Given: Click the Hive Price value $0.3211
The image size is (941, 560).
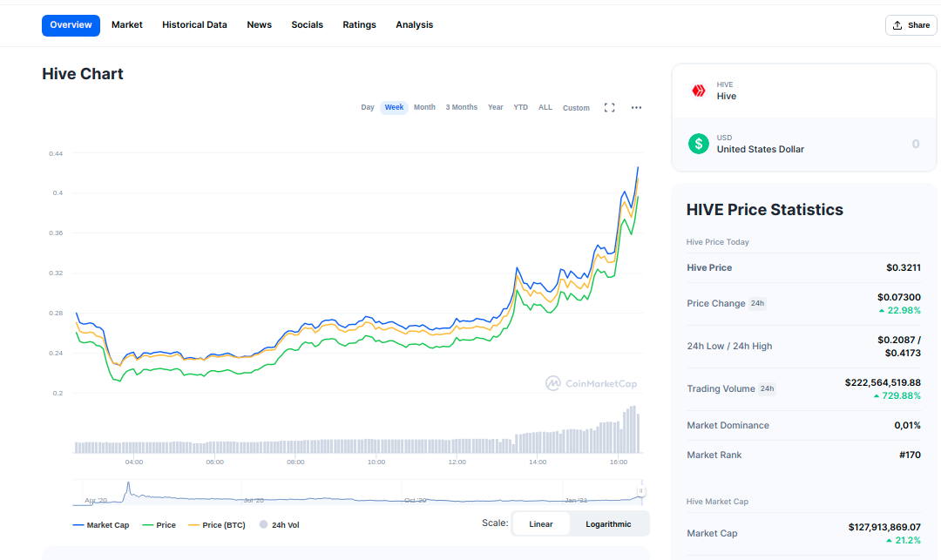Looking at the screenshot, I should 904,268.
